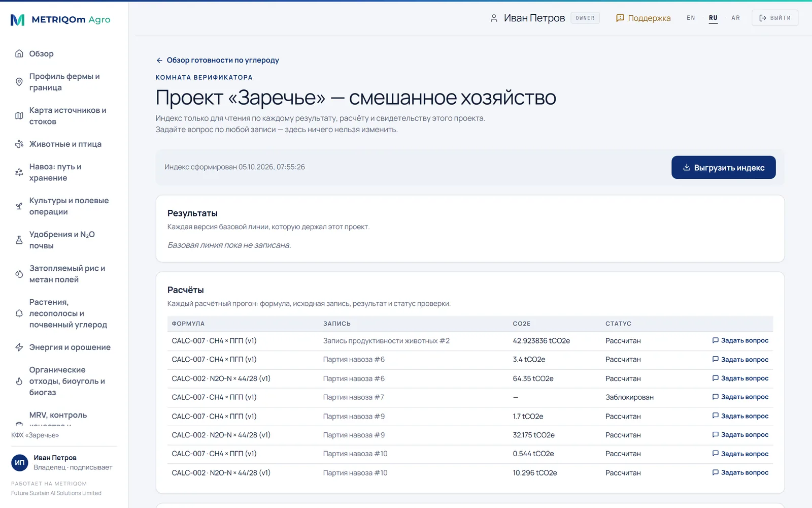
Task: Ask question on CALC-002 Партия навоза #9 row
Action: point(740,435)
